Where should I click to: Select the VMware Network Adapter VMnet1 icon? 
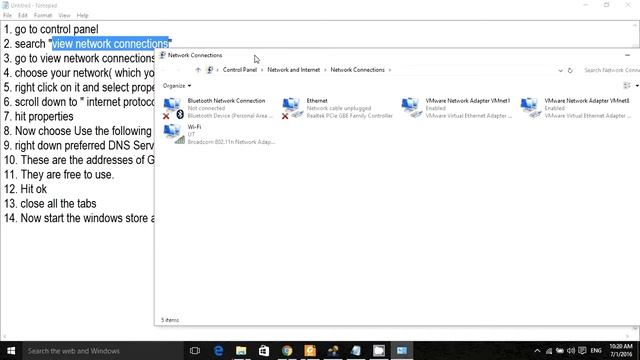click(411, 108)
